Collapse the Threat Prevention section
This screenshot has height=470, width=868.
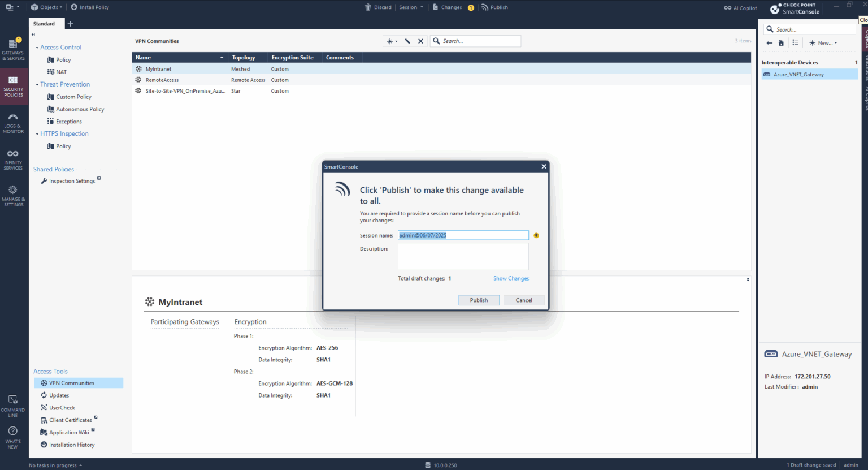37,84
